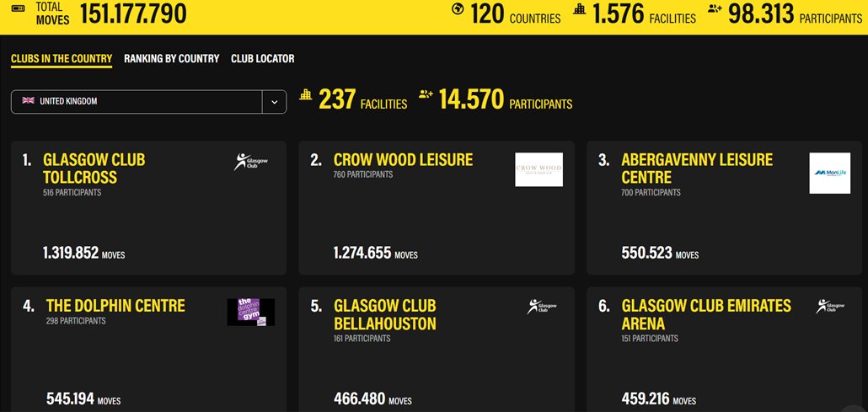Screen dimensions: 868x412
Task: Click rank number 6. on Emirates Arena card
Action: pos(604,306)
